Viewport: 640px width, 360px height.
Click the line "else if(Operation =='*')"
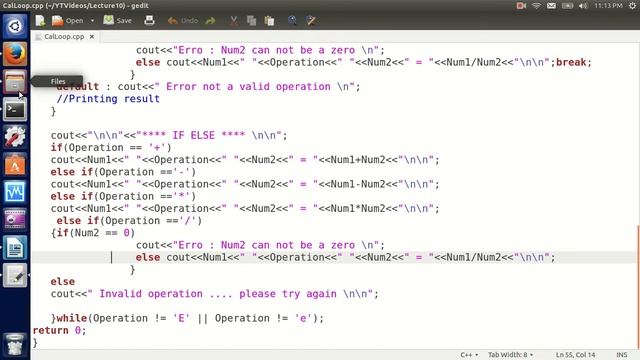pos(123,196)
